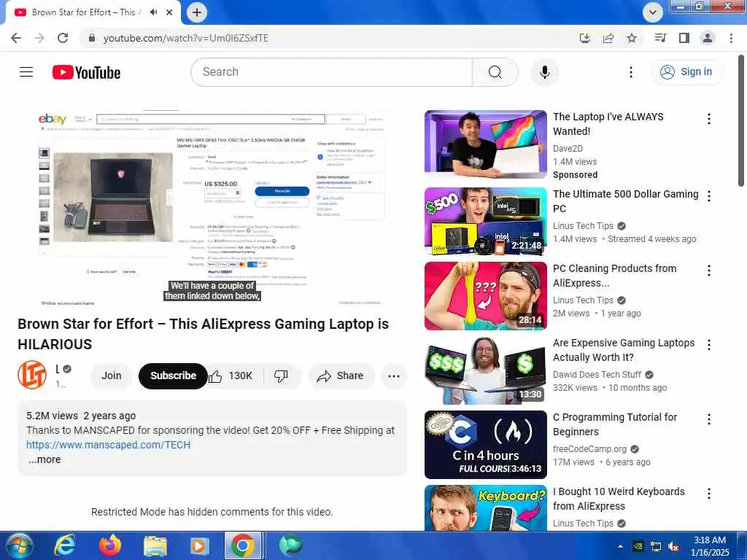
Task: Open The Laptop I've ALWAYS Wanted thumbnail
Action: (x=485, y=144)
